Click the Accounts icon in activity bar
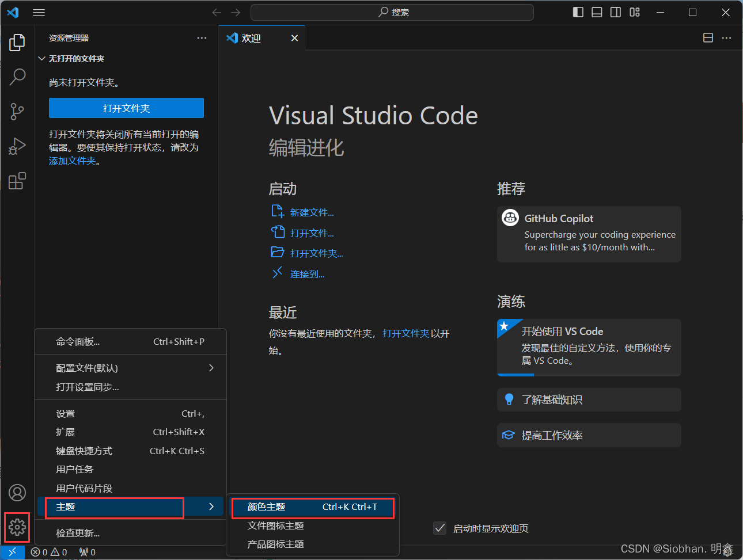This screenshot has width=743, height=560. (x=17, y=493)
